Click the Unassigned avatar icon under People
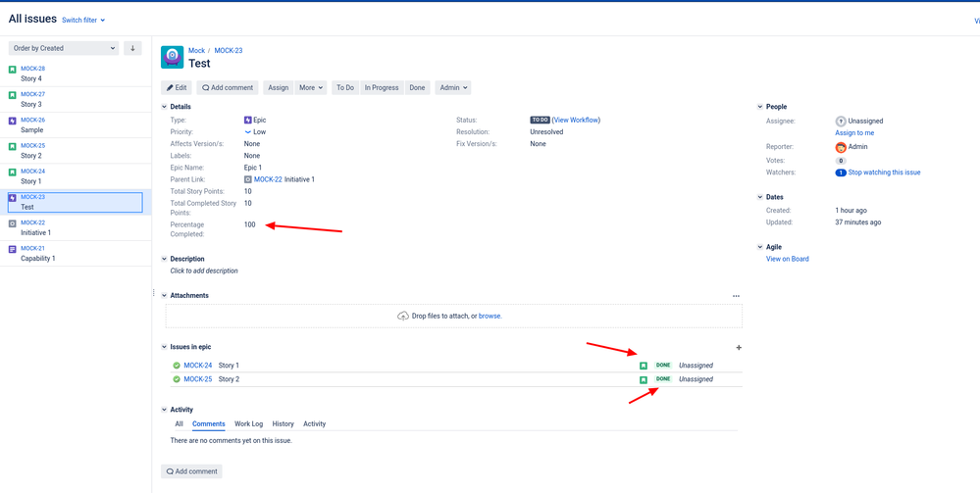980x493 pixels. (841, 122)
